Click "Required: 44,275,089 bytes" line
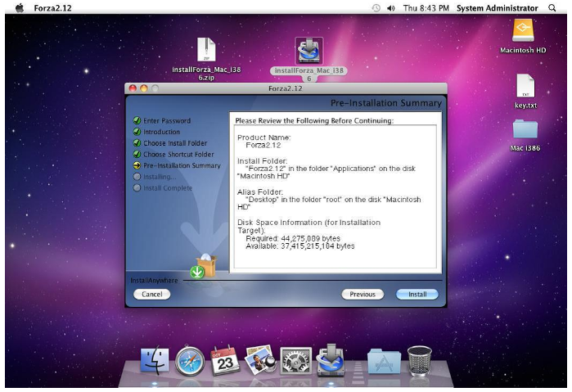572x392 pixels. click(293, 238)
